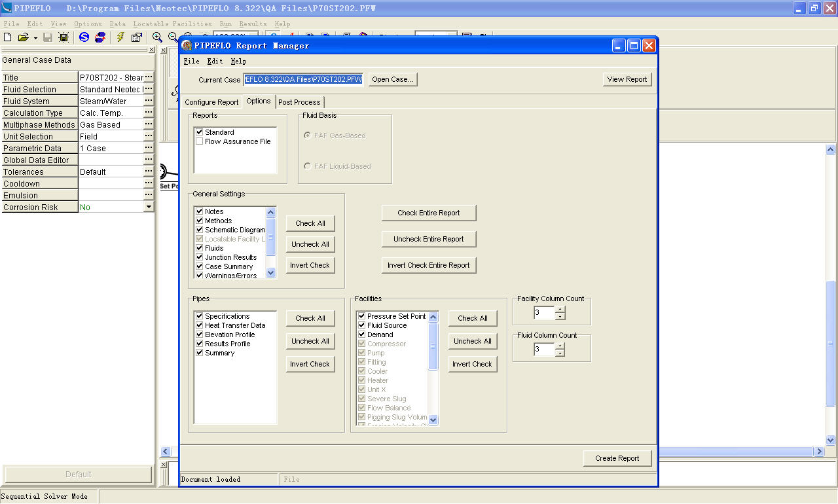Open Calculation Type ellipsis button
The width and height of the screenshot is (838, 504).
pyautogui.click(x=149, y=113)
